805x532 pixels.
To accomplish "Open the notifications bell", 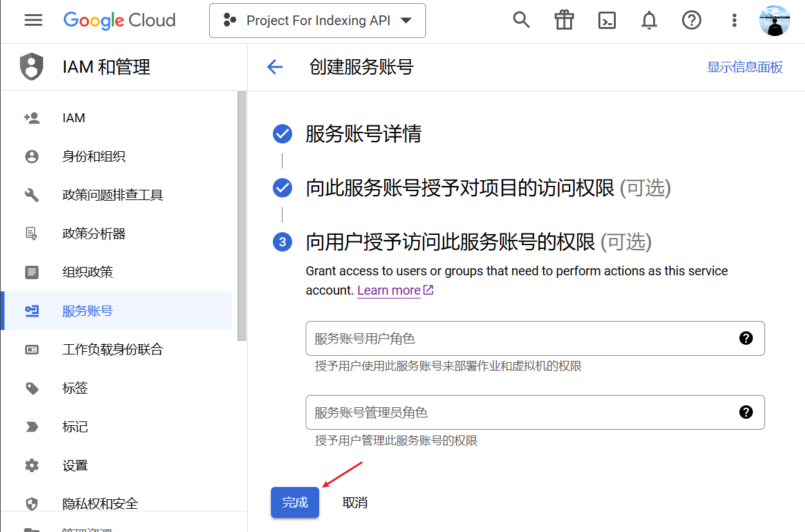I will click(x=649, y=21).
